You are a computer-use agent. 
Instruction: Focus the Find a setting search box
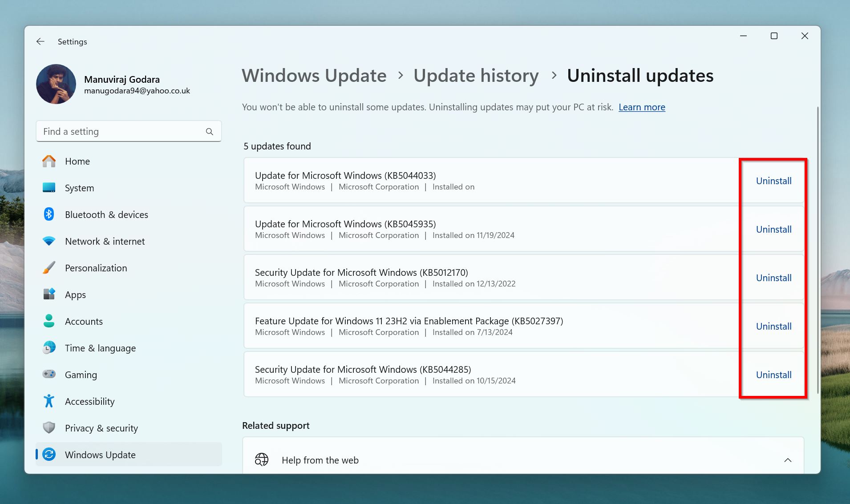[129, 131]
